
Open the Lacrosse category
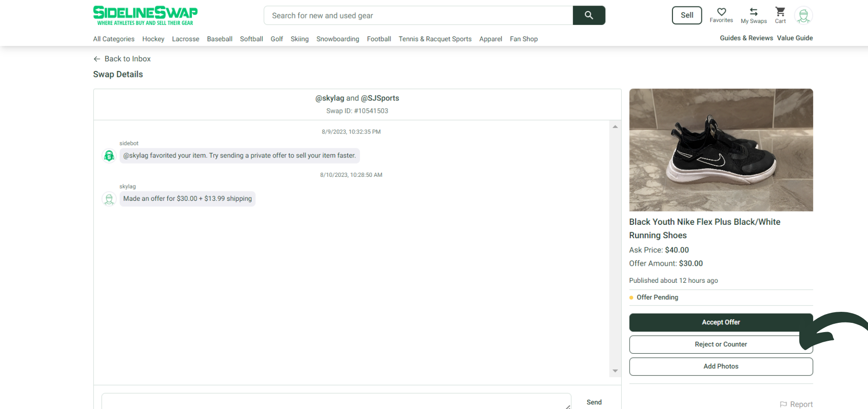(185, 39)
